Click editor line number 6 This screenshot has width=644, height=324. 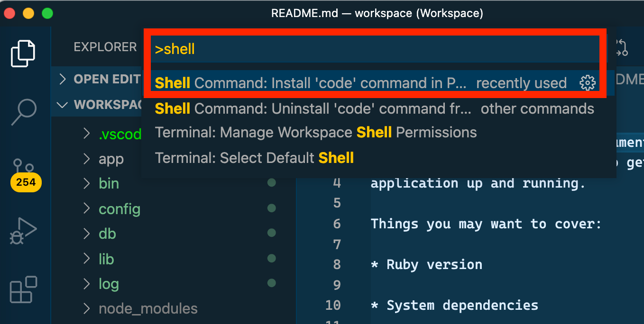(337, 224)
